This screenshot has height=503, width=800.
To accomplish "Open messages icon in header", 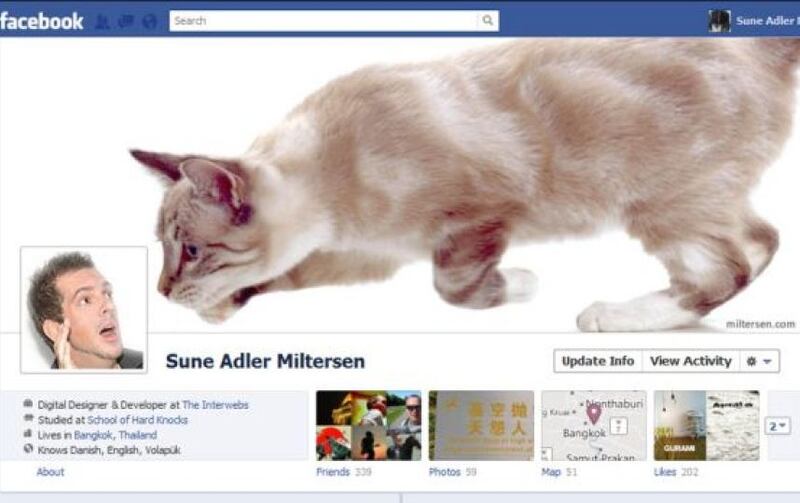I will pyautogui.click(x=126, y=21).
